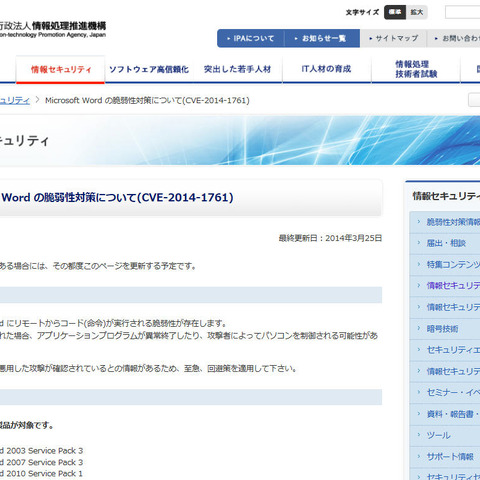Click the search input field at top right
480x480 pixels.
(463, 12)
